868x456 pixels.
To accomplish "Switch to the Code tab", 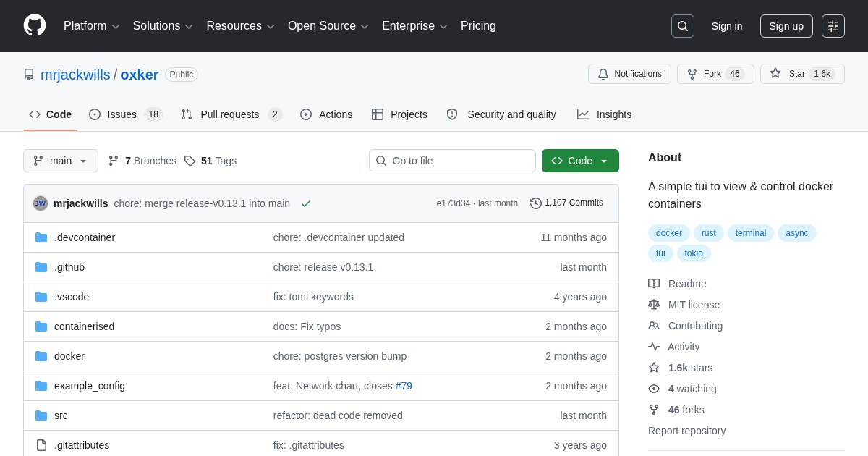I will [x=51, y=114].
